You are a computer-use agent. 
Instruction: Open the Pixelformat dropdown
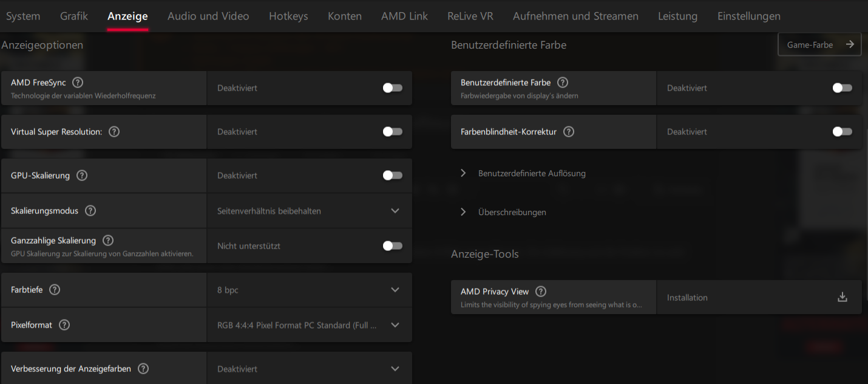pyautogui.click(x=395, y=324)
